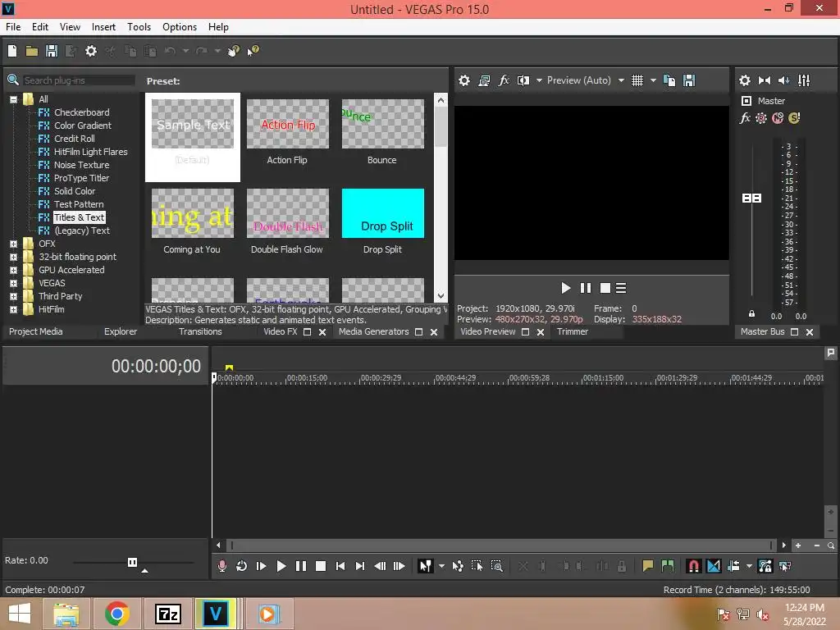Click the playback Rate slider handle
The height and width of the screenshot is (630, 840).
click(x=132, y=562)
